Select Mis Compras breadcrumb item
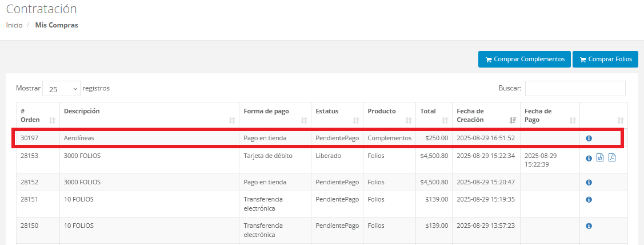 [x=57, y=25]
